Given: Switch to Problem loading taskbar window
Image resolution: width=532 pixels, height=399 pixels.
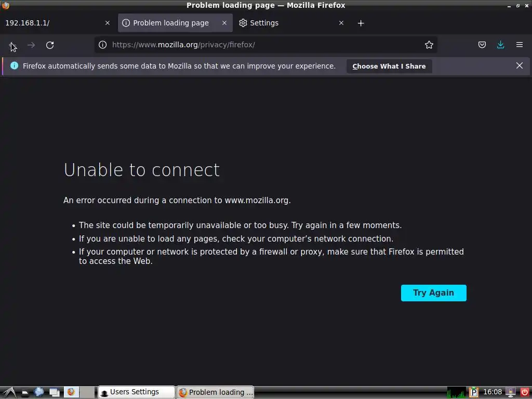Looking at the screenshot, I should coord(215,392).
